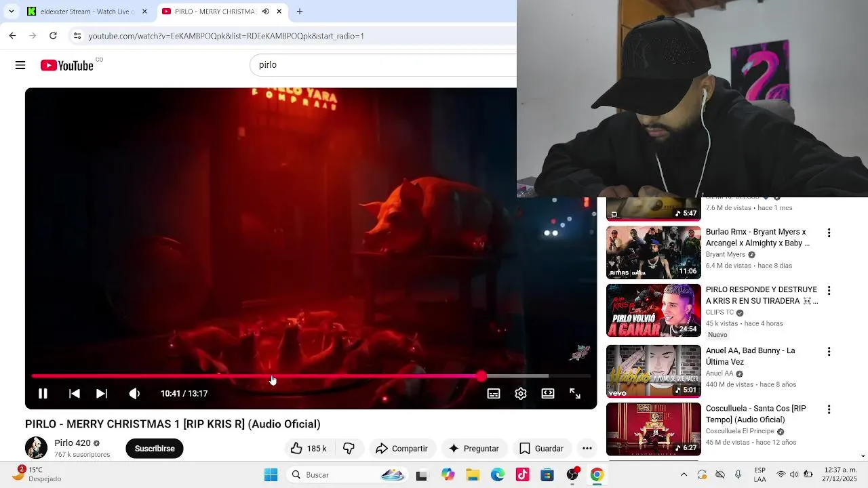Image resolution: width=868 pixels, height=488 pixels.
Task: Skip to next video in player
Action: tap(101, 394)
